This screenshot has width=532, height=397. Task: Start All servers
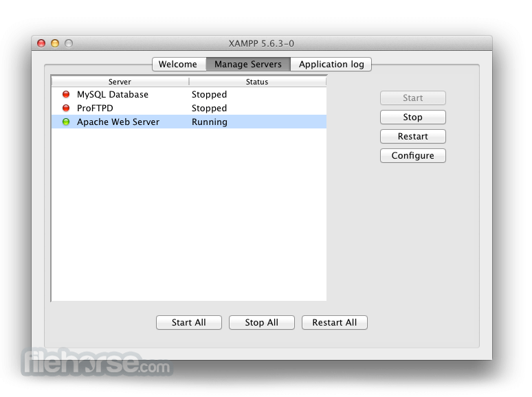pos(189,322)
